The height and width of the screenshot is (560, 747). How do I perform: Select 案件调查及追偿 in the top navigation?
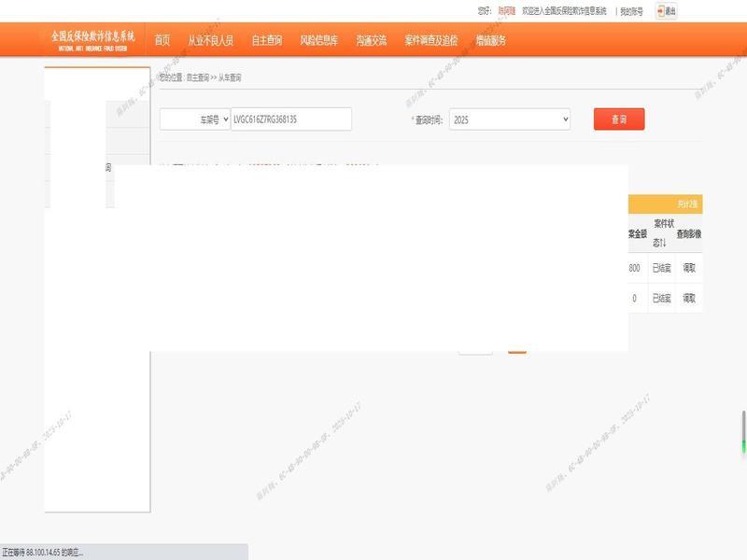(x=430, y=40)
